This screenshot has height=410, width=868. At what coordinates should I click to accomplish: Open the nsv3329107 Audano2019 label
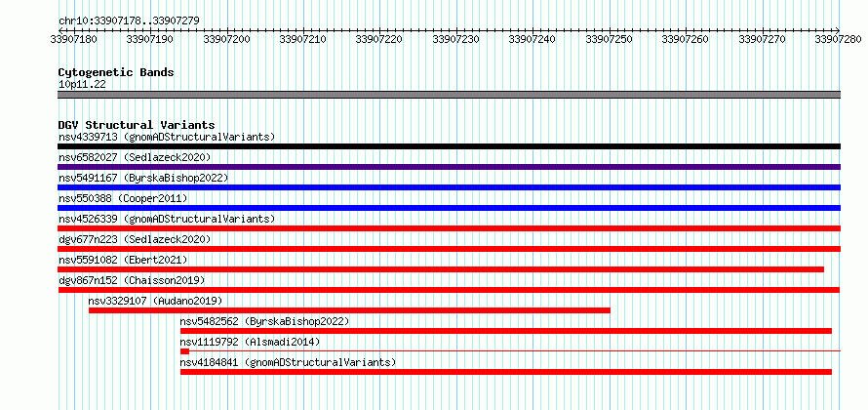(x=155, y=301)
